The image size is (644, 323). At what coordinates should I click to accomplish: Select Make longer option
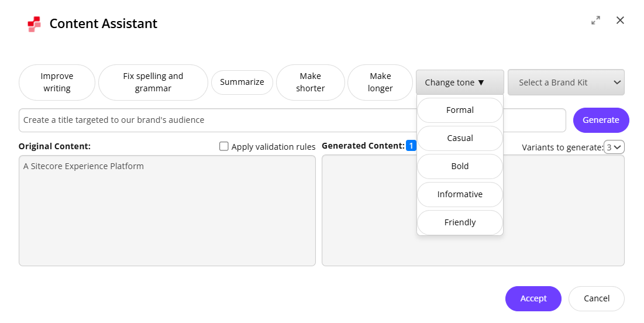coord(380,82)
